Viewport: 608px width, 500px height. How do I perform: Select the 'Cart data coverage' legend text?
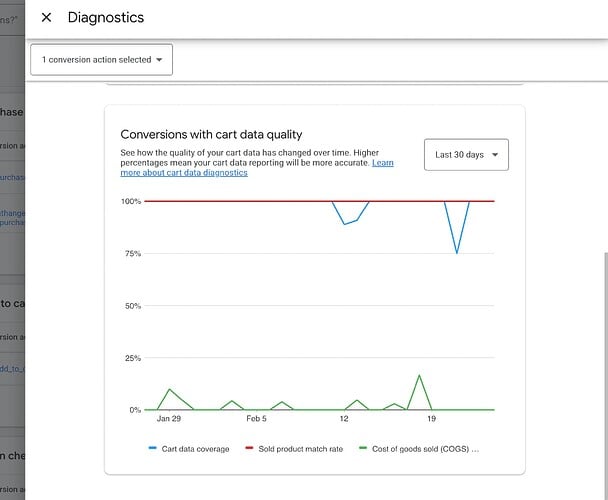click(x=196, y=449)
